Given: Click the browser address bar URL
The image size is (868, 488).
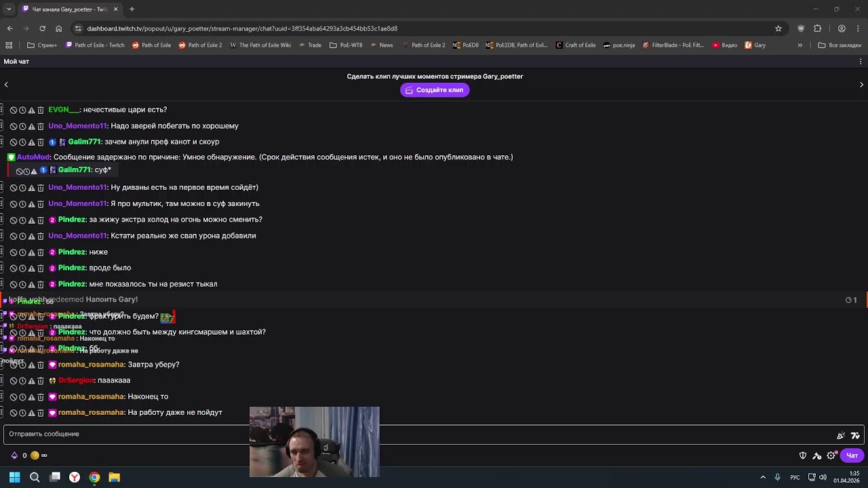Looking at the screenshot, I should [x=242, y=28].
